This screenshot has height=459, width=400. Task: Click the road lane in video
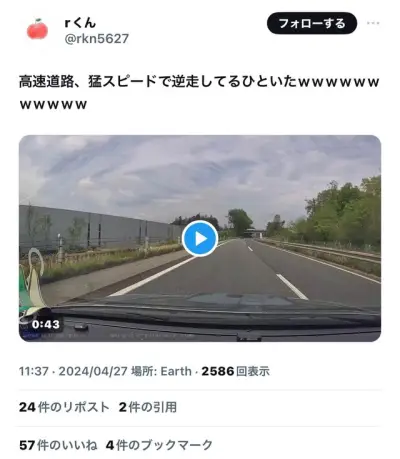click(x=233, y=270)
